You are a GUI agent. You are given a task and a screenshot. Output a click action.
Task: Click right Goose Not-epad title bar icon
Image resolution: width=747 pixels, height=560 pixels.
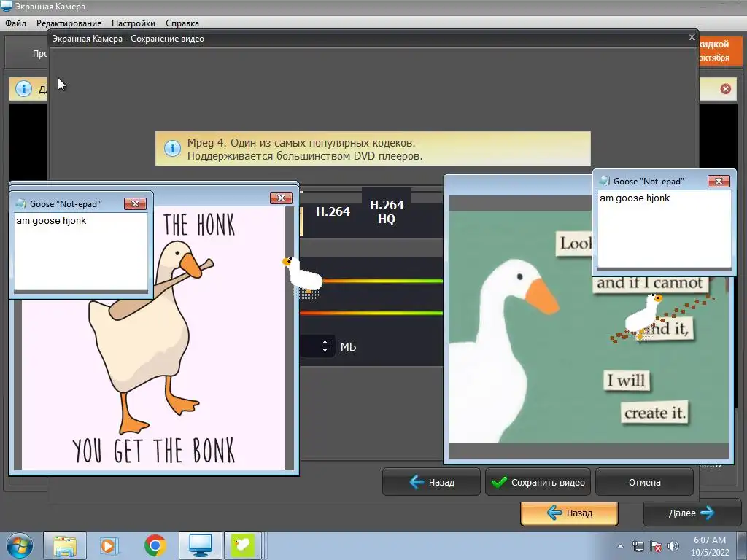tap(605, 181)
